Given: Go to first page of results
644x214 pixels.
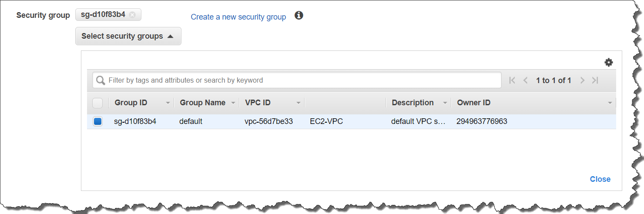Looking at the screenshot, I should point(512,80).
